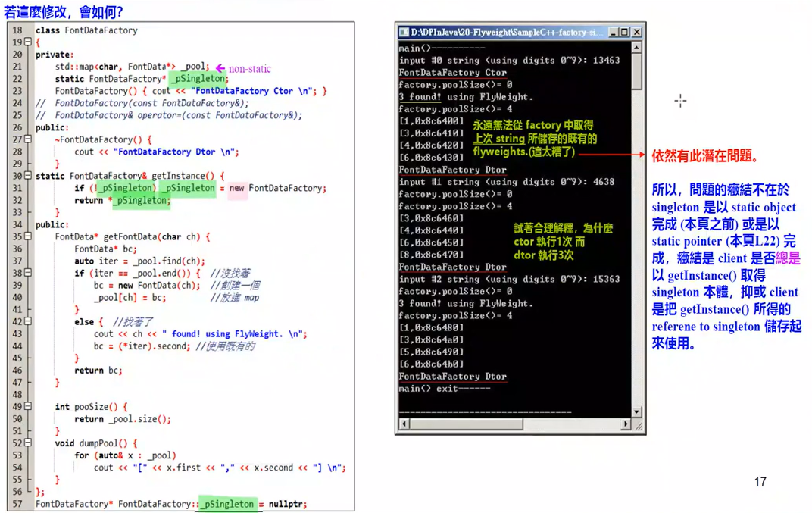Image resolution: width=812 pixels, height=513 pixels.
Task: Click 'getInstance()' on line 30
Action: click(183, 176)
